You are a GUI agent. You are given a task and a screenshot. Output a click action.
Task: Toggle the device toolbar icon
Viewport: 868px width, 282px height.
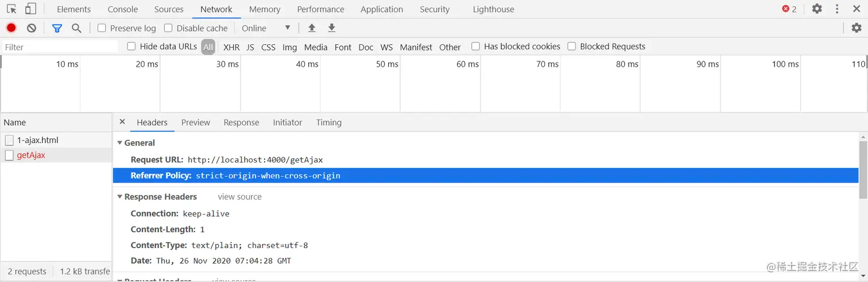coord(30,9)
